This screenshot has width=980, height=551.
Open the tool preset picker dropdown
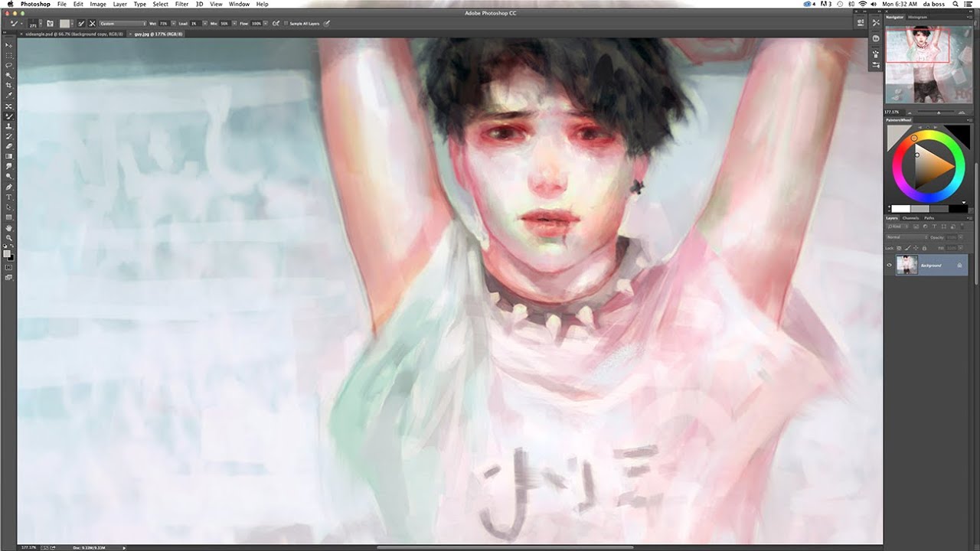(x=21, y=24)
